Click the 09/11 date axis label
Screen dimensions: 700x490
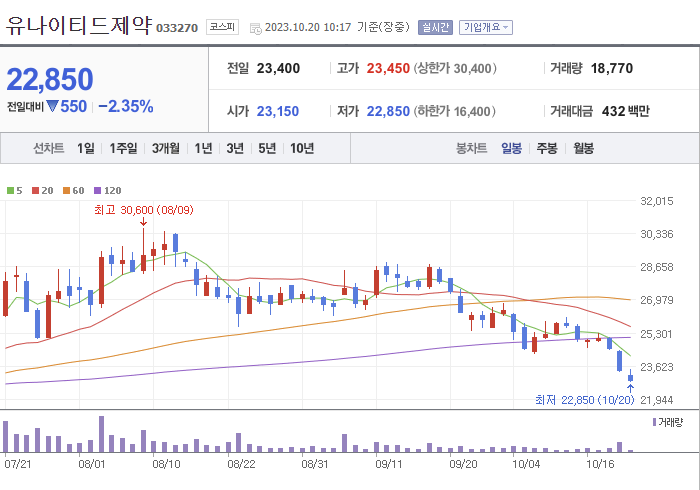(x=388, y=464)
